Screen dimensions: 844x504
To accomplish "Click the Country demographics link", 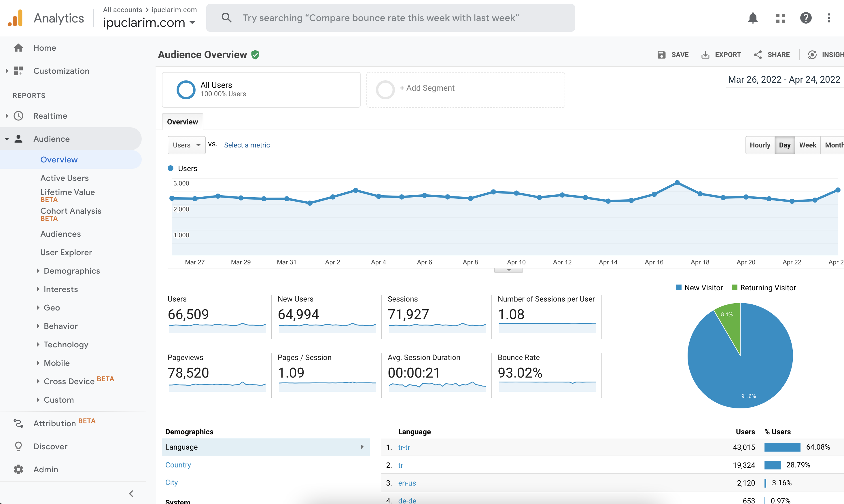I will click(178, 465).
